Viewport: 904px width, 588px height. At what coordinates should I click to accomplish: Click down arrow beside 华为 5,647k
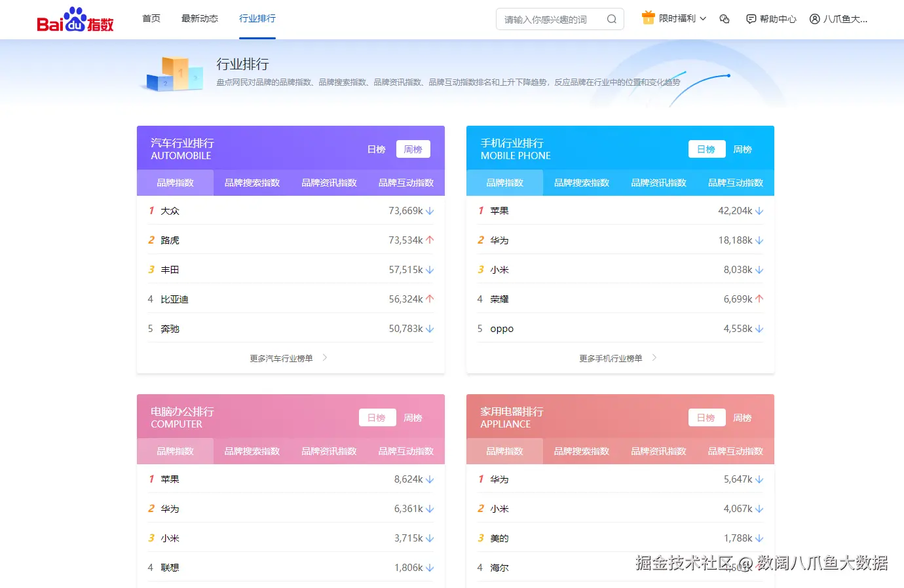759,479
